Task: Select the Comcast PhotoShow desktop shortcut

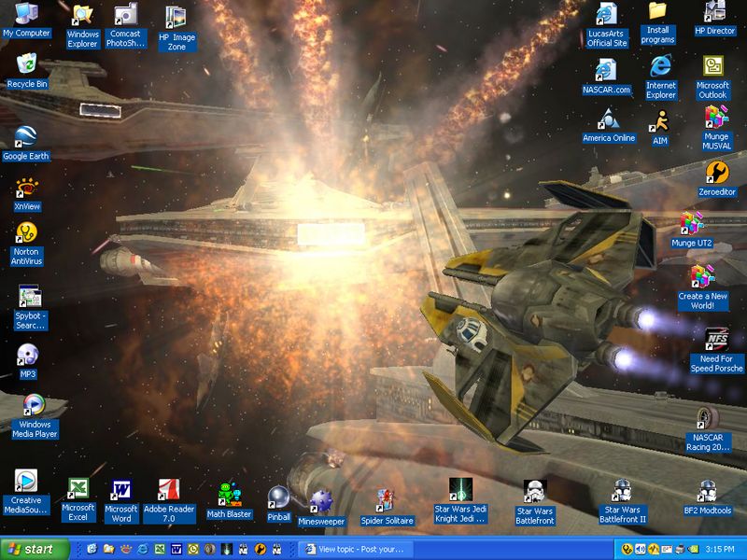Action: coord(126,25)
